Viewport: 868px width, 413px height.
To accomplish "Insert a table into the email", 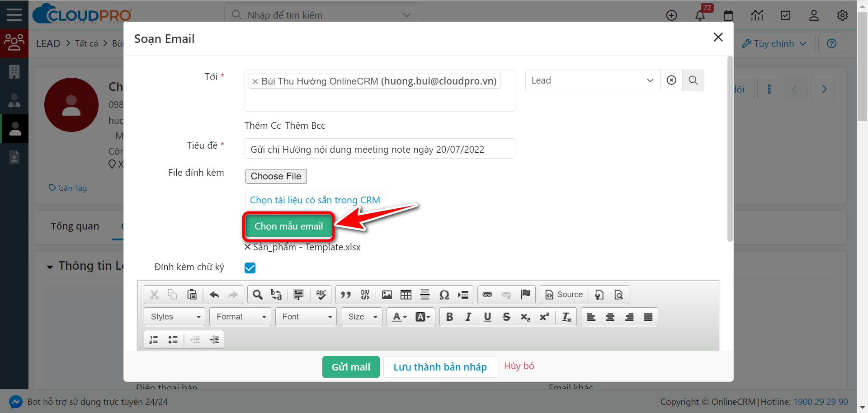I will tap(406, 295).
